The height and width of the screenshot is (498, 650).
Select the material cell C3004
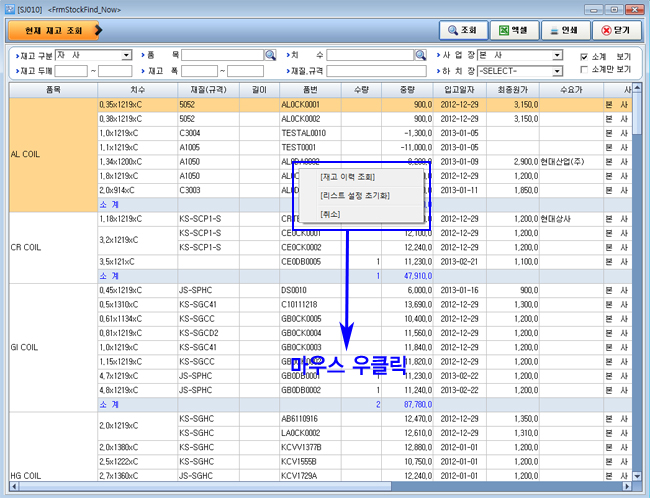coord(209,134)
